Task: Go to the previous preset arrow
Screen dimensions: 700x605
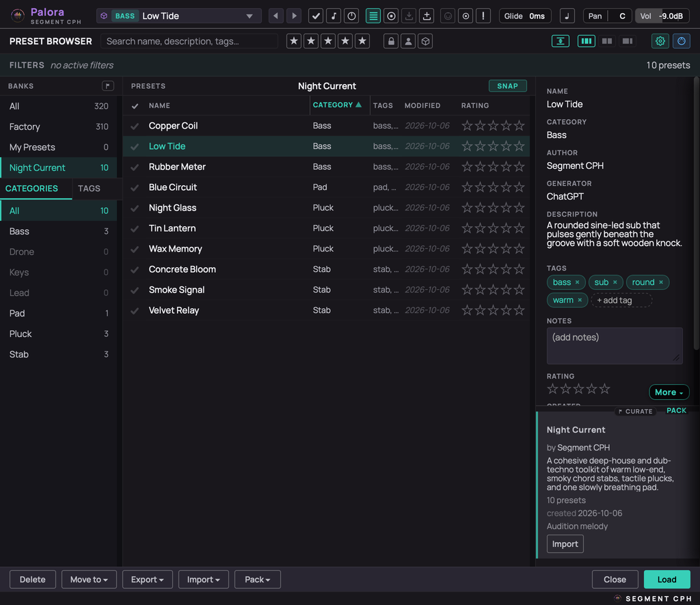Action: tap(275, 16)
